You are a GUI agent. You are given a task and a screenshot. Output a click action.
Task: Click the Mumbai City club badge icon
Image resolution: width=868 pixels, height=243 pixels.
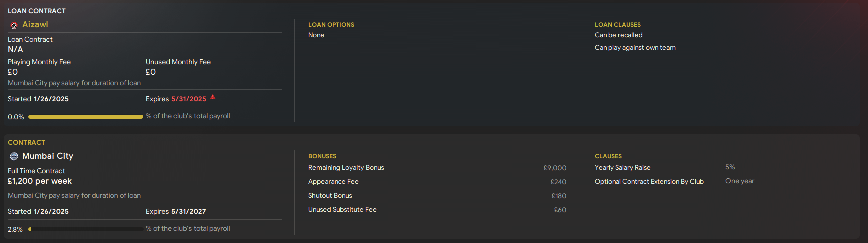click(14, 156)
